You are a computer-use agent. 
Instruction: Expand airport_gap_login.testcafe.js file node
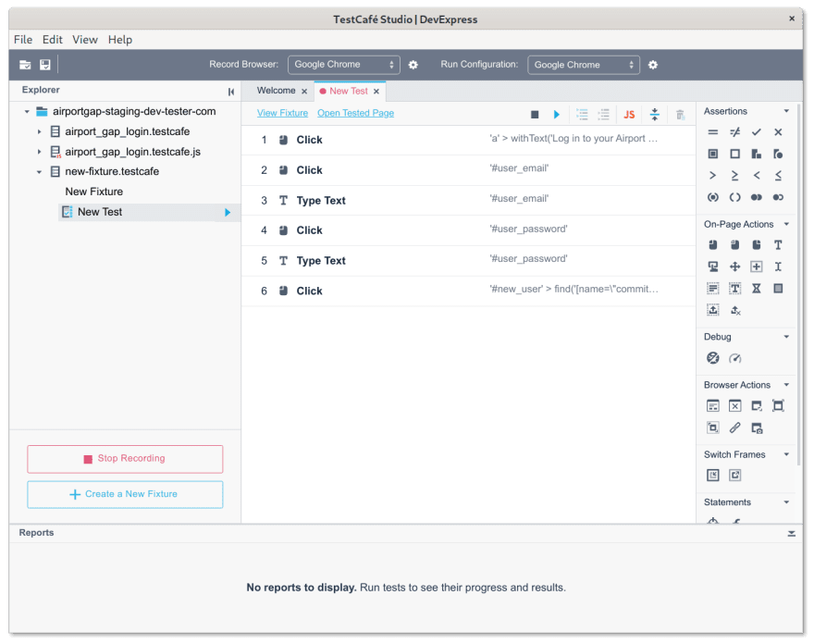coord(39,152)
